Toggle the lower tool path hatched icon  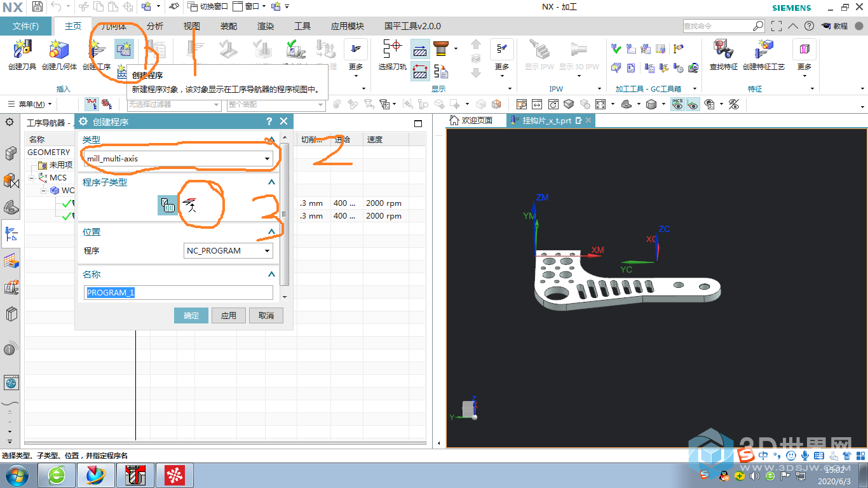click(420, 71)
